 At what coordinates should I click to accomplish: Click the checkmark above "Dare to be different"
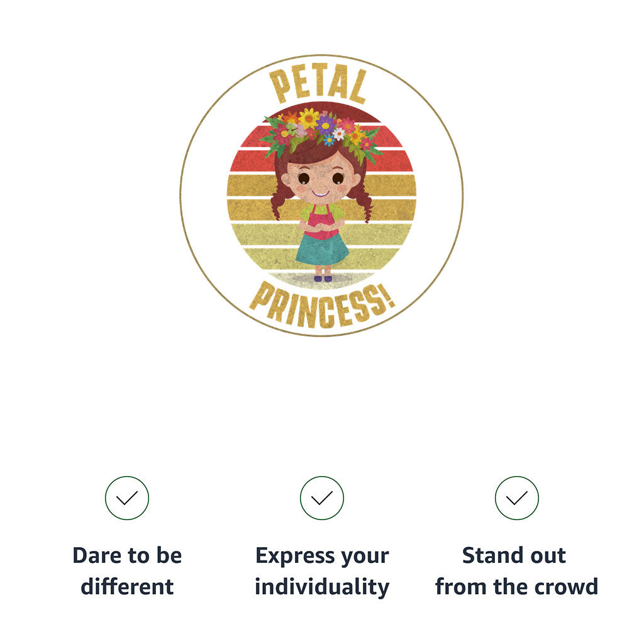[x=127, y=498]
